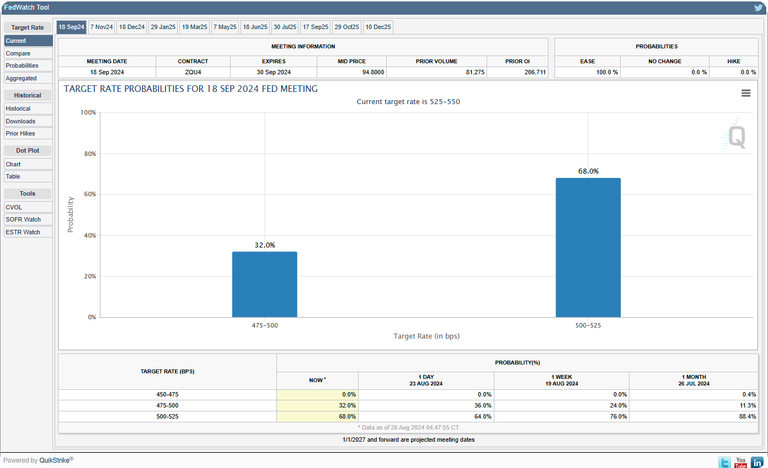
Task: Open Downloads in Historical section
Action: tap(20, 121)
